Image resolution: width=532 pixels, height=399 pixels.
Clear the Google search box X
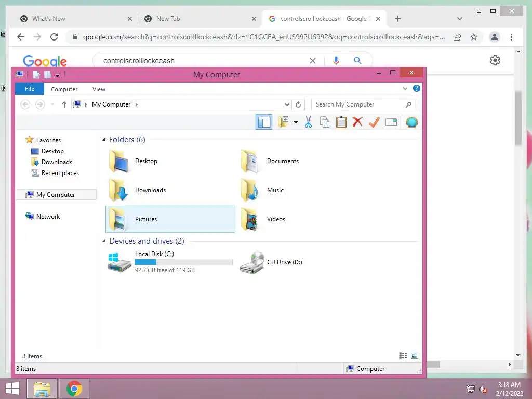[312, 61]
